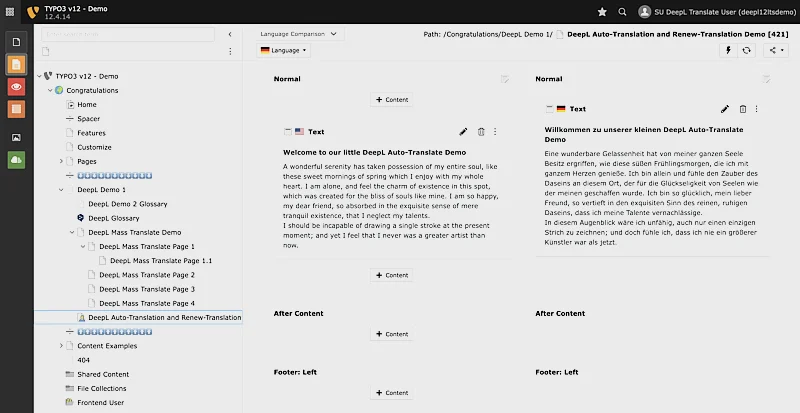
Task: Collapse the TYPO3 v12 - Demo root node
Action: click(39, 76)
